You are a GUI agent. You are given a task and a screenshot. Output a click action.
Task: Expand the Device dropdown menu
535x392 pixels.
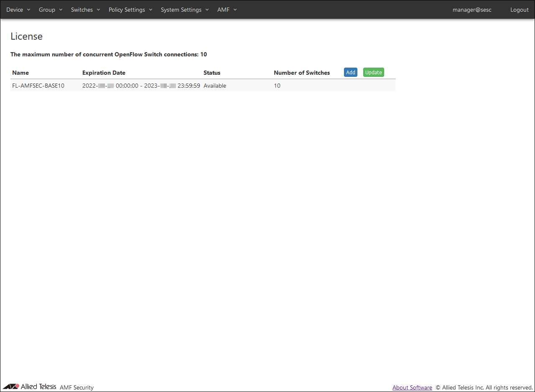pos(18,10)
